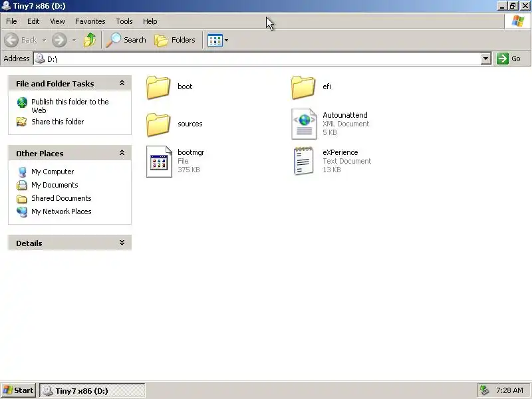This screenshot has width=532, height=399.
Task: Open the View menu
Action: pyautogui.click(x=57, y=21)
